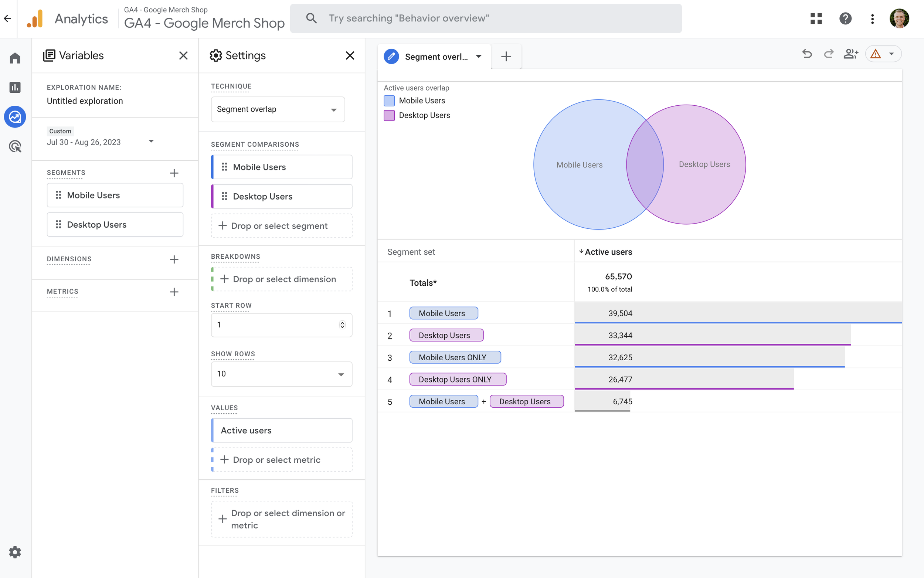The image size is (924, 578).
Task: Add a new segment with plus icon
Action: click(x=174, y=173)
